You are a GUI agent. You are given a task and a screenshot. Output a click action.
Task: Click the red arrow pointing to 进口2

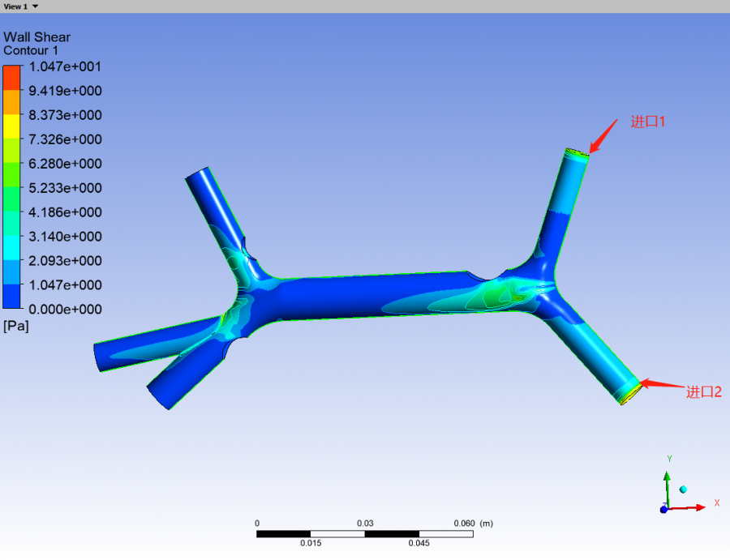pyautogui.click(x=660, y=385)
